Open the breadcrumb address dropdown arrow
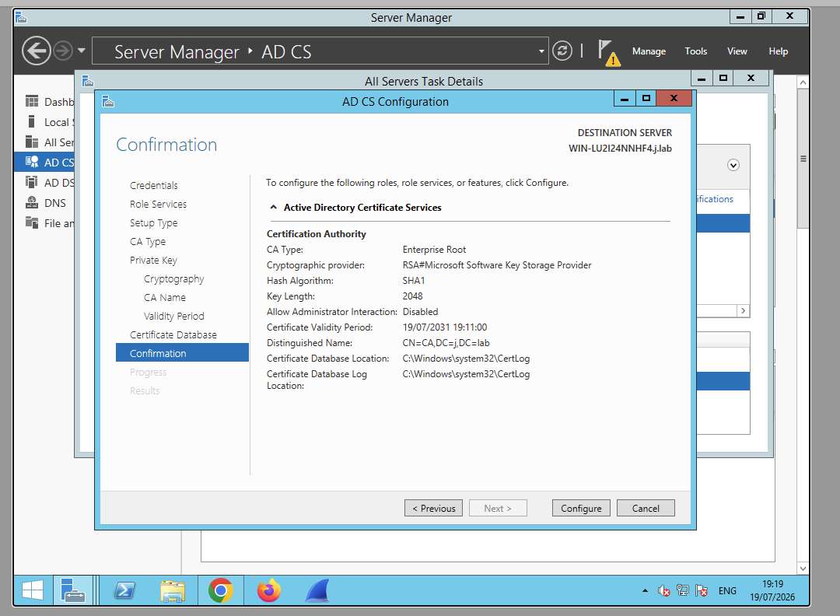Image resolution: width=840 pixels, height=616 pixels. point(541,51)
